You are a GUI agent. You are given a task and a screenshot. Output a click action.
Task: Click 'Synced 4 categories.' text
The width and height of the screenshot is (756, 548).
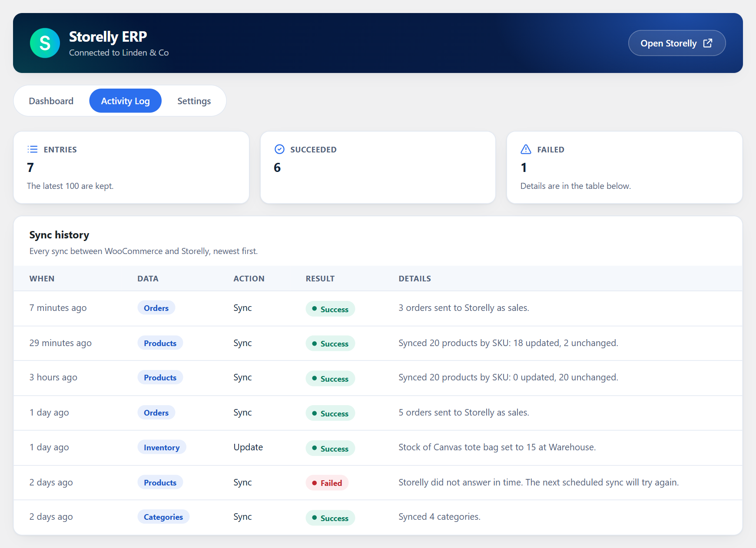pyautogui.click(x=440, y=517)
